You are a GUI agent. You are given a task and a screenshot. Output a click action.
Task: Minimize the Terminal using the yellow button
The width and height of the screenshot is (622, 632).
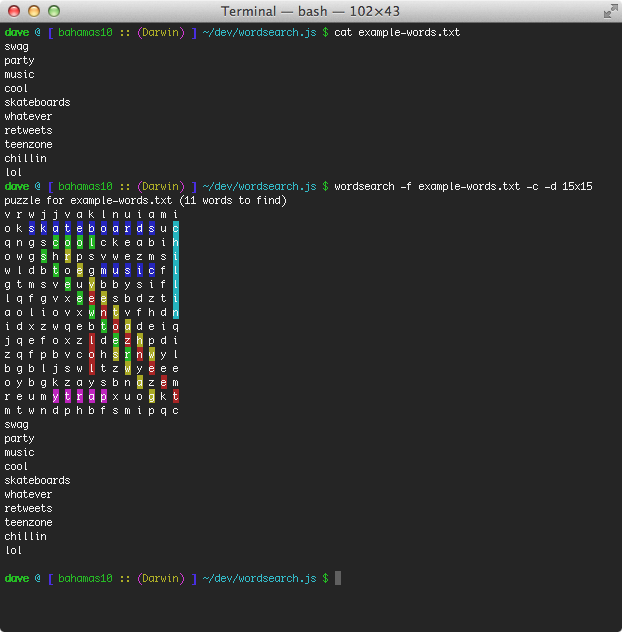click(34, 11)
